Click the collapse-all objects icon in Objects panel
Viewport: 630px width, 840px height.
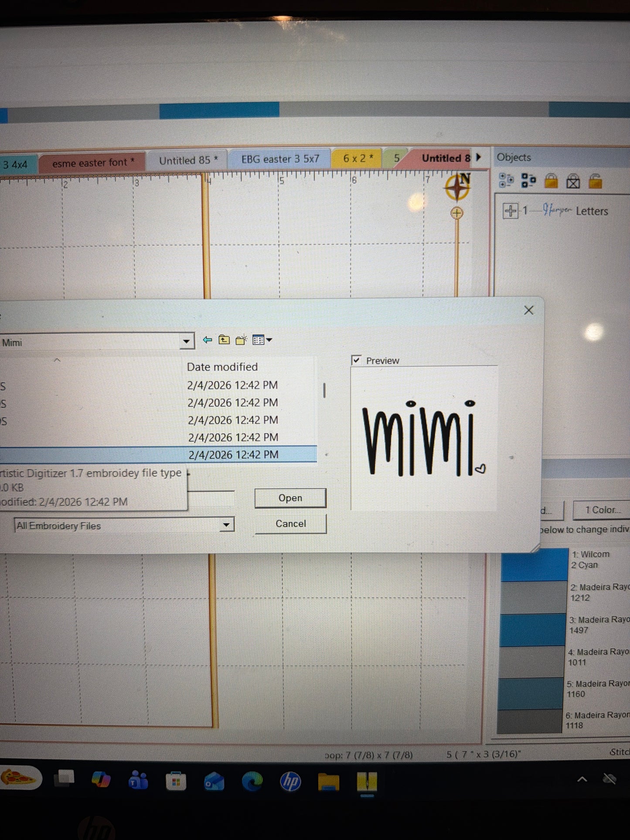tap(528, 180)
